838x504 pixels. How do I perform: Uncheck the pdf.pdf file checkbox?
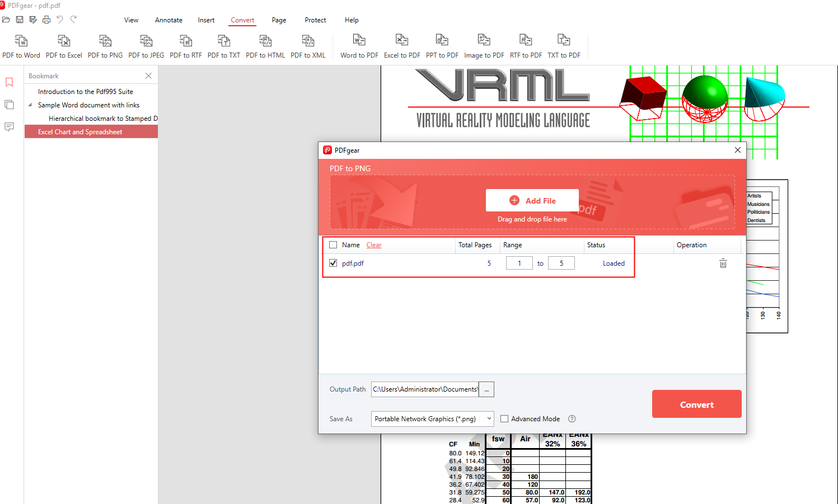point(333,263)
